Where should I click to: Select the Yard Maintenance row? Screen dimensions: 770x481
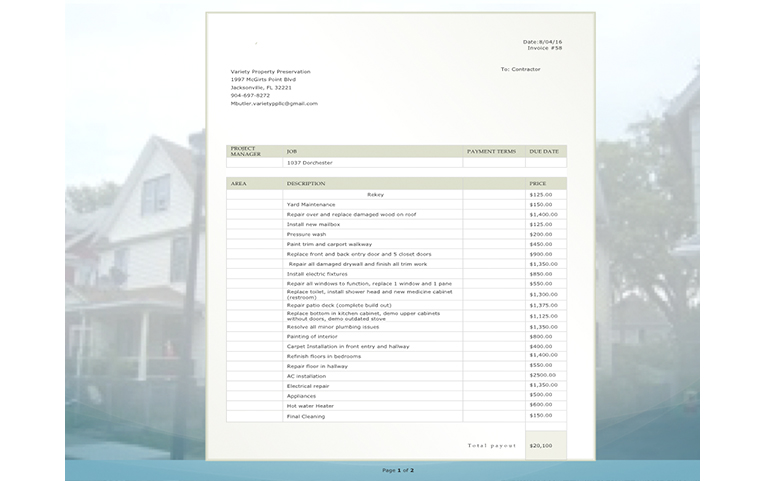tap(311, 204)
